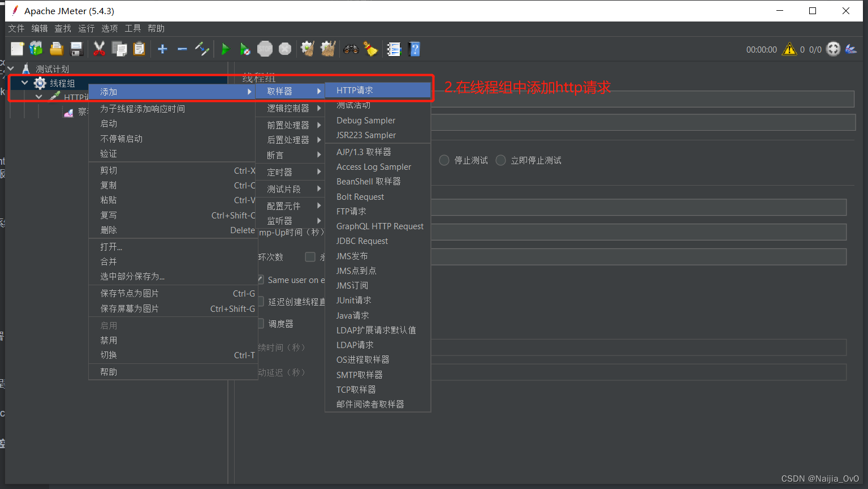Click the Clear all results icon
This screenshot has width=868, height=489.
328,49
